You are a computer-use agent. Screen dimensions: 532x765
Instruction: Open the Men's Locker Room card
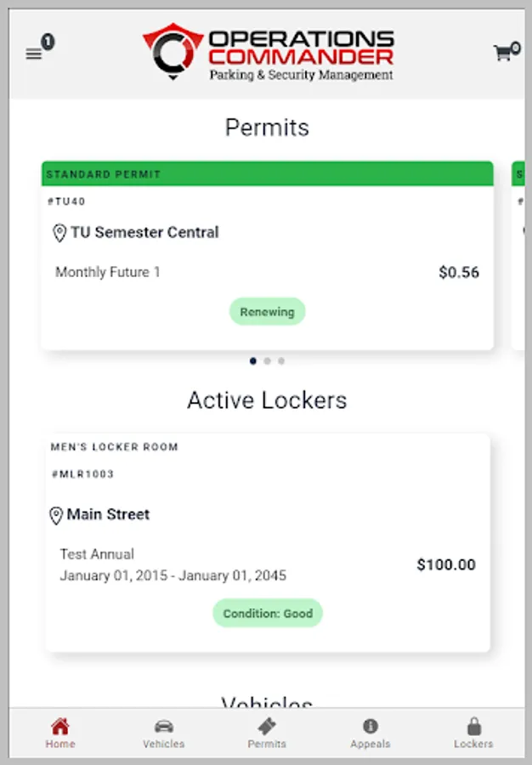(267, 542)
